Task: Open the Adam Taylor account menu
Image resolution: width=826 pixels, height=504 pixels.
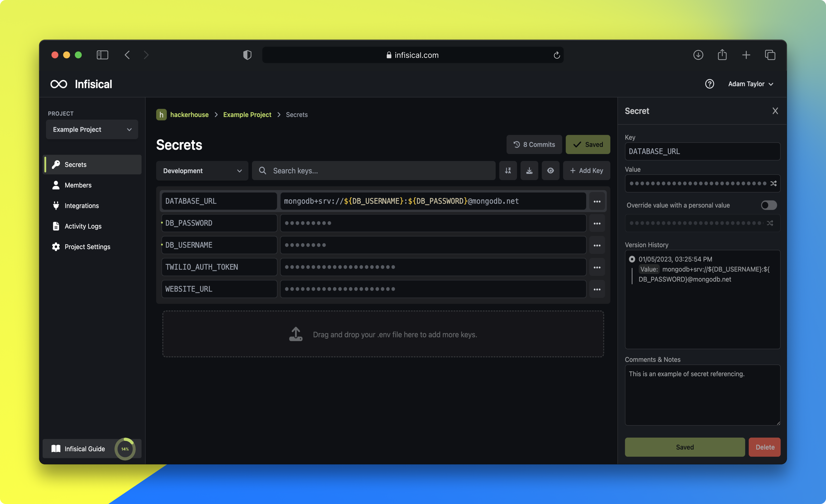Action: [x=751, y=84]
